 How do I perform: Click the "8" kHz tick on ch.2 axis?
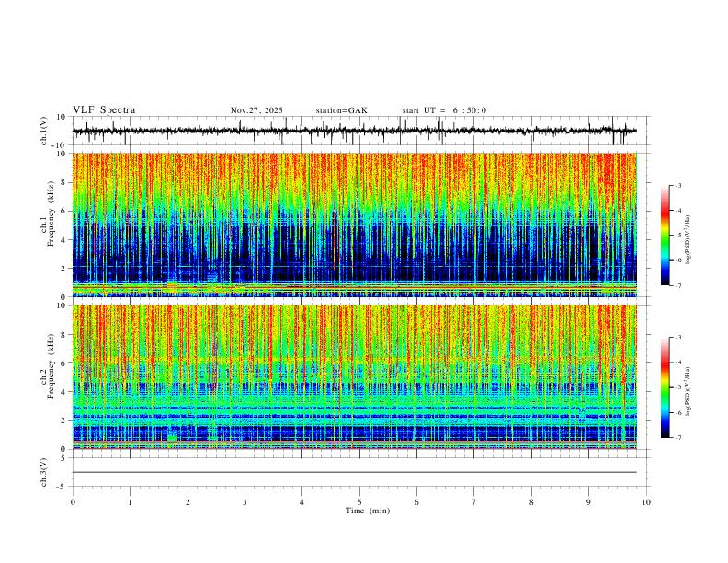coord(64,334)
